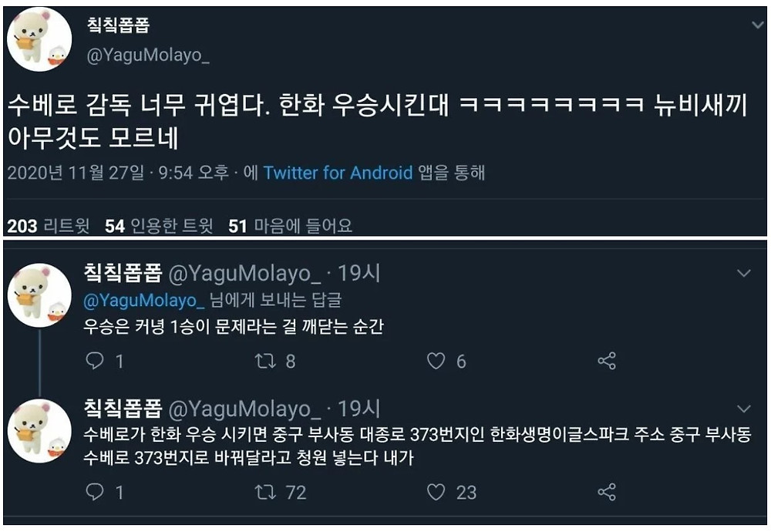Reply to the 373번지 petition tweet

click(x=94, y=492)
